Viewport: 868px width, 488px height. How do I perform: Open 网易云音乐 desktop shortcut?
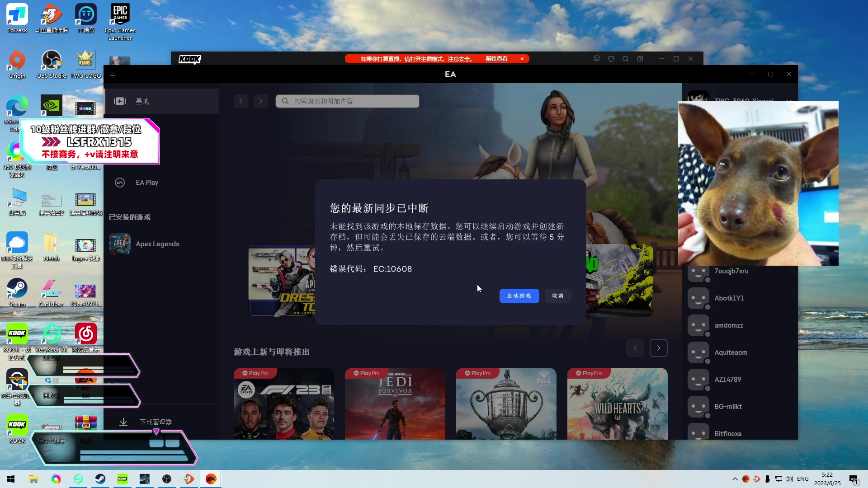click(x=86, y=338)
